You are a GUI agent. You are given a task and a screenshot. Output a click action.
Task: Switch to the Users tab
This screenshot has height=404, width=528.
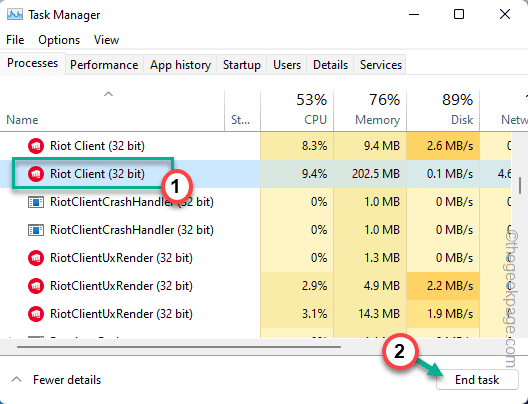[x=287, y=65]
